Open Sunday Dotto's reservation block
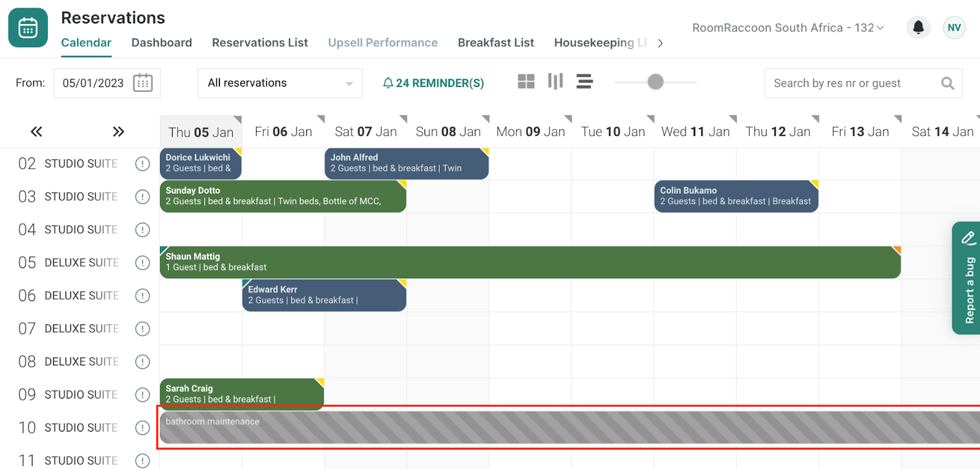Image resolution: width=980 pixels, height=469 pixels. pyautogui.click(x=283, y=196)
